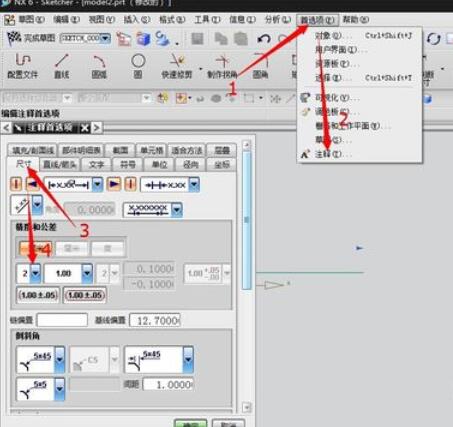Select the Arc (圆弧) tool
The image size is (453, 427).
point(99,66)
